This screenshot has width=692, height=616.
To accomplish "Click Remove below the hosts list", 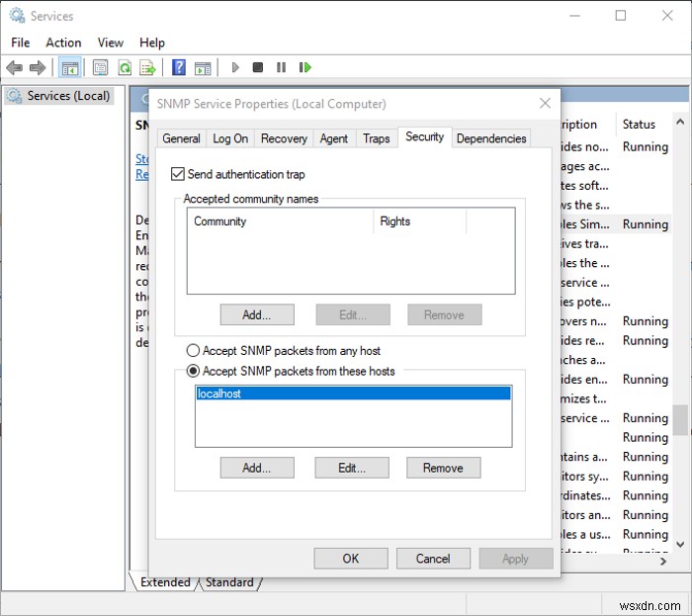I will click(x=444, y=468).
